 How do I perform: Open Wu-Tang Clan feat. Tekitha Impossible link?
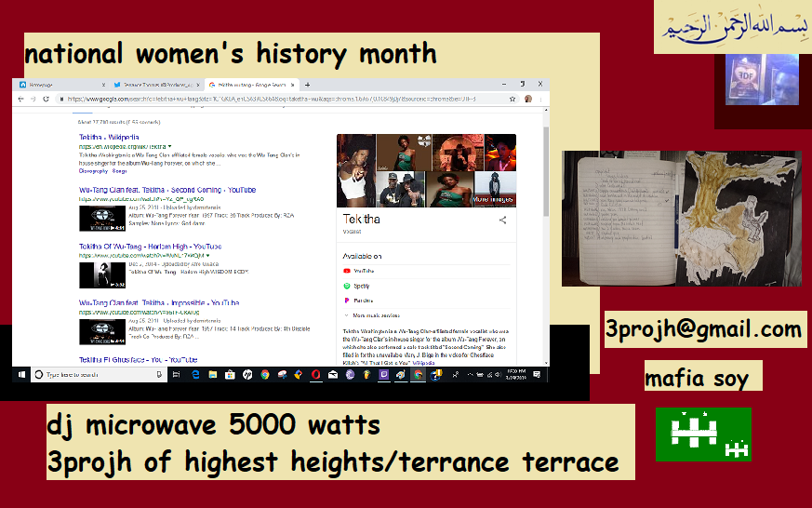[159, 303]
